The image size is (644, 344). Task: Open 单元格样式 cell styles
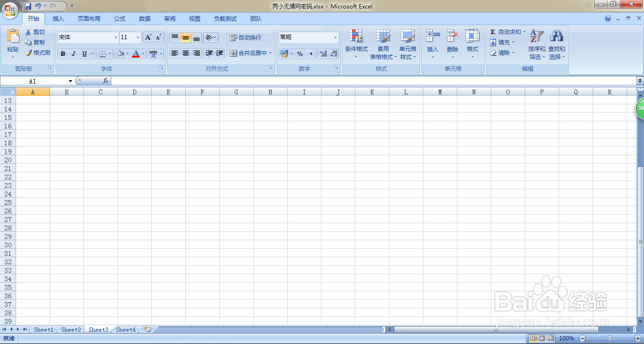[408, 44]
